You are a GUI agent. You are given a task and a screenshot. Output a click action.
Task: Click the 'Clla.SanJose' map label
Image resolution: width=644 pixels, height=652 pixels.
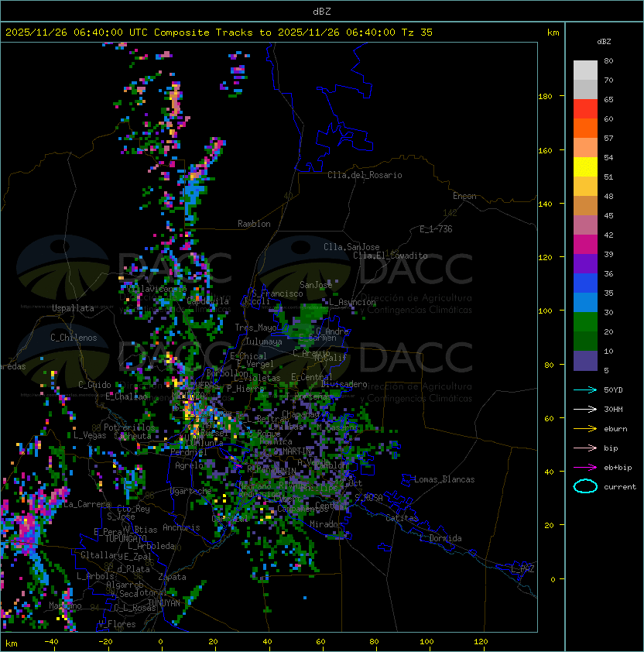click(x=351, y=247)
